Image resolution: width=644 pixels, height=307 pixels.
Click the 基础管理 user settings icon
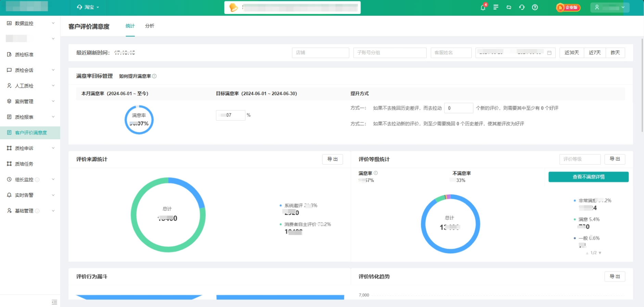(x=9, y=211)
